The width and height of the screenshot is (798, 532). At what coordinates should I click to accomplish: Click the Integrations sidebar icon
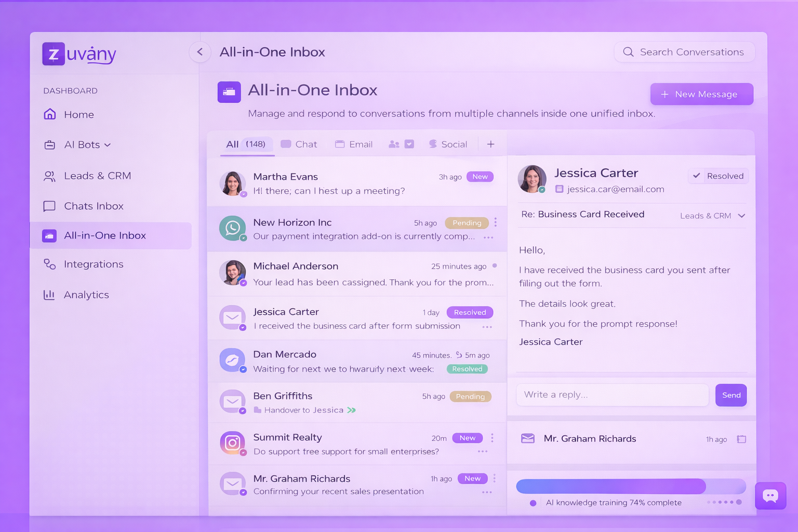pyautogui.click(x=49, y=264)
